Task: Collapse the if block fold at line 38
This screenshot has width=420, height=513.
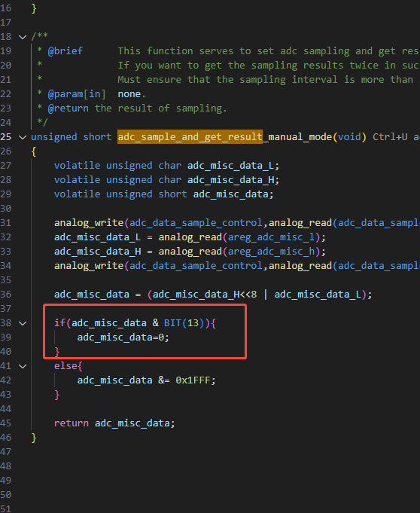Action: pos(23,323)
